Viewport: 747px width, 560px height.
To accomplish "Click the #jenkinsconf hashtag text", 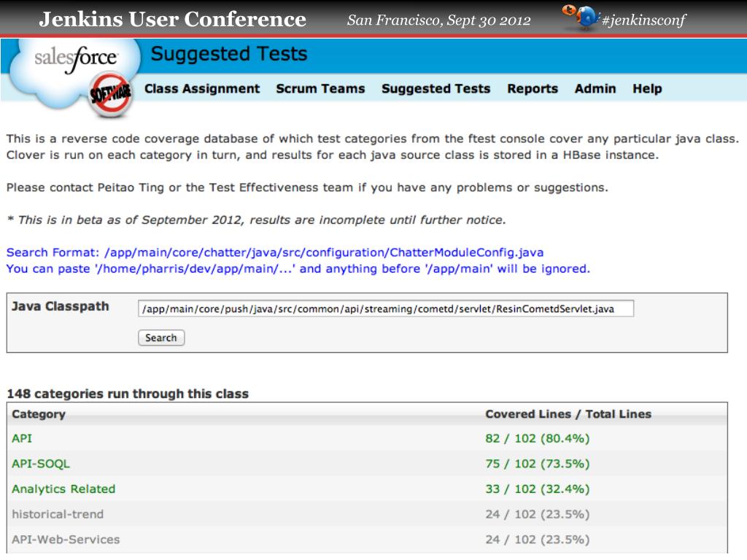I will click(643, 20).
